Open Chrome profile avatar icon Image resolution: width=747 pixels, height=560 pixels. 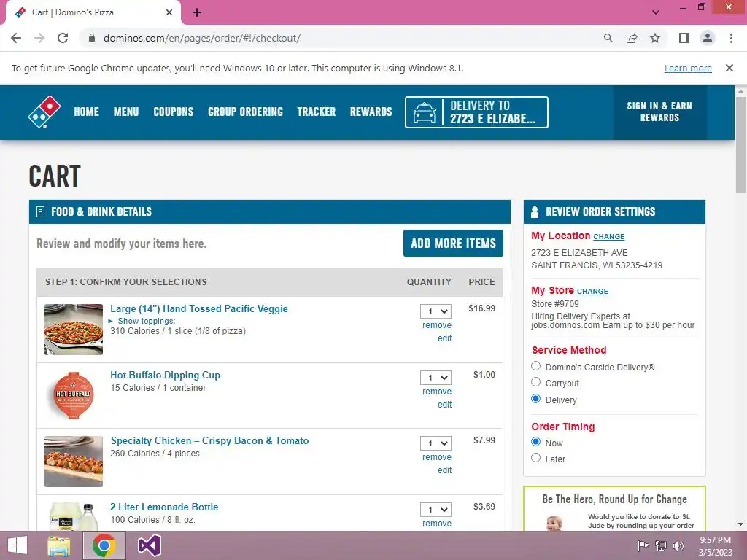click(708, 38)
